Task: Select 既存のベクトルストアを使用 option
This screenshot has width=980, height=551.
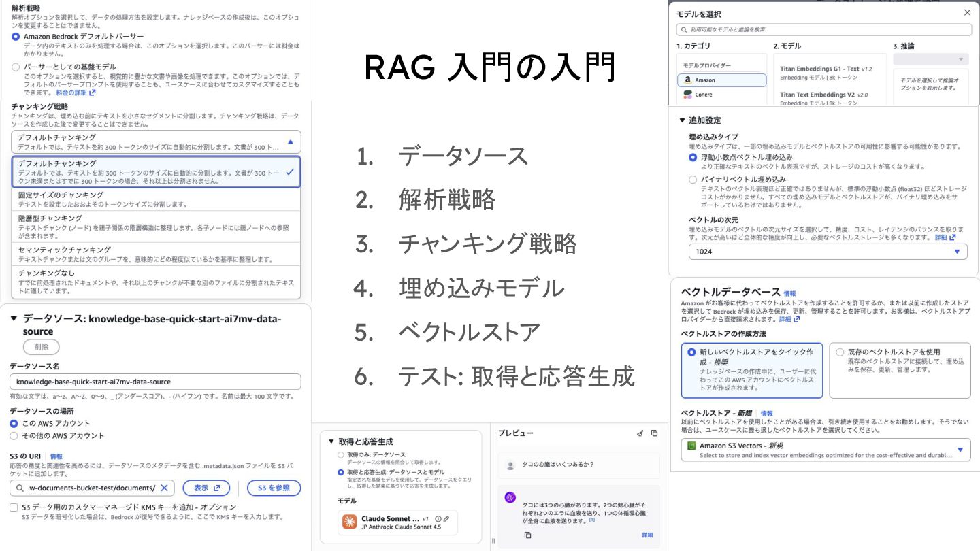Action: [900, 370]
